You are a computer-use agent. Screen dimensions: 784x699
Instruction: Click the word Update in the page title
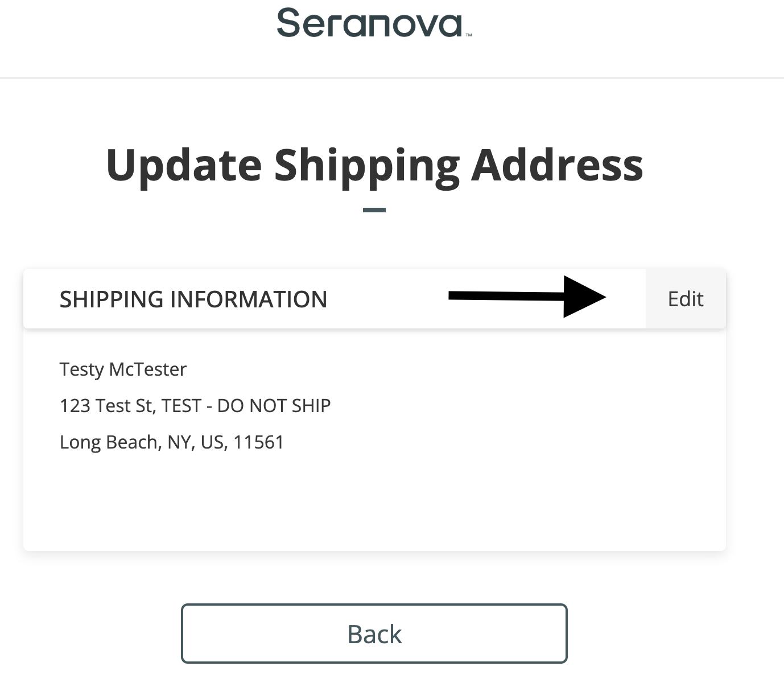[x=184, y=166]
